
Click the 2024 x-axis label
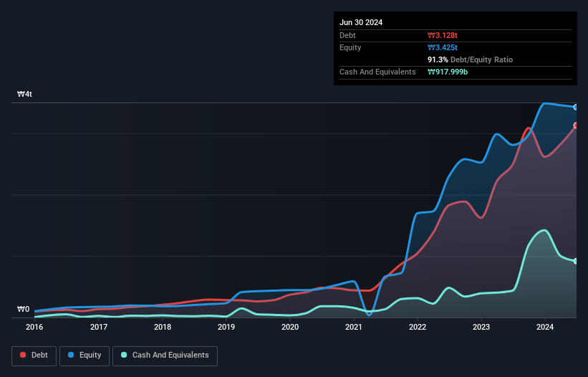[545, 327]
